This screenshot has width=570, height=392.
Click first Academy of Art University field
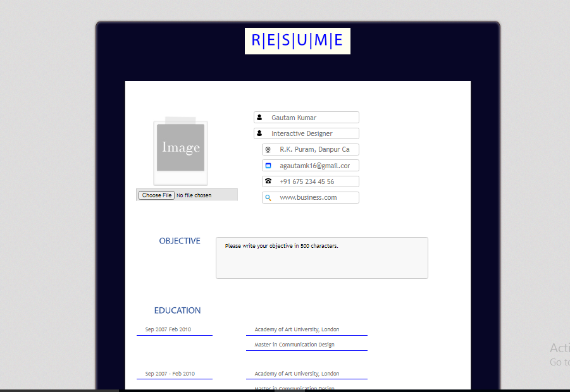pos(307,329)
